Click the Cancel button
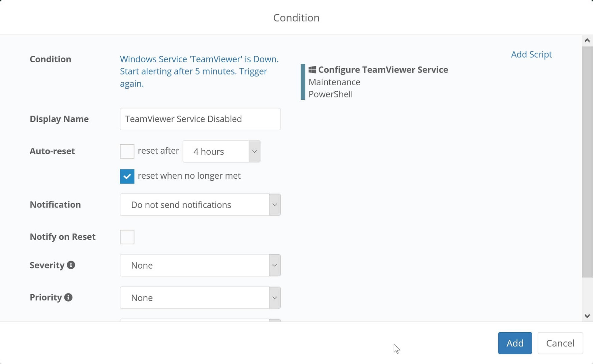The width and height of the screenshot is (593, 364). click(x=560, y=343)
